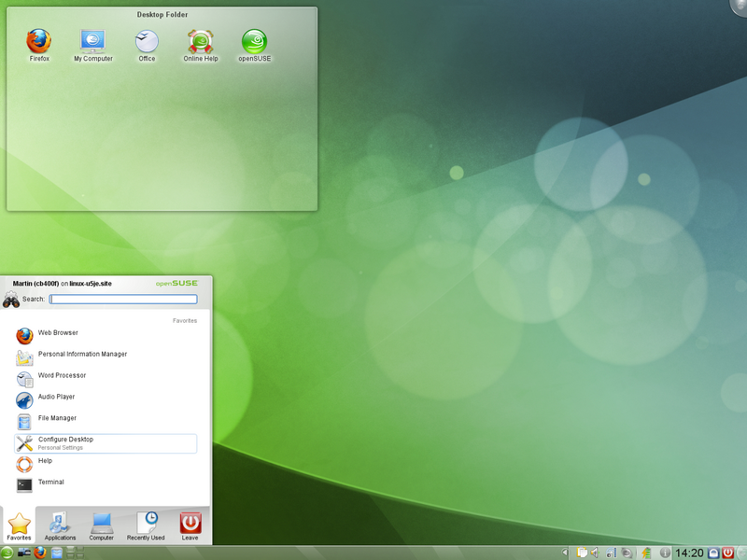
Task: Click inside the Search field
Action: pos(121,299)
